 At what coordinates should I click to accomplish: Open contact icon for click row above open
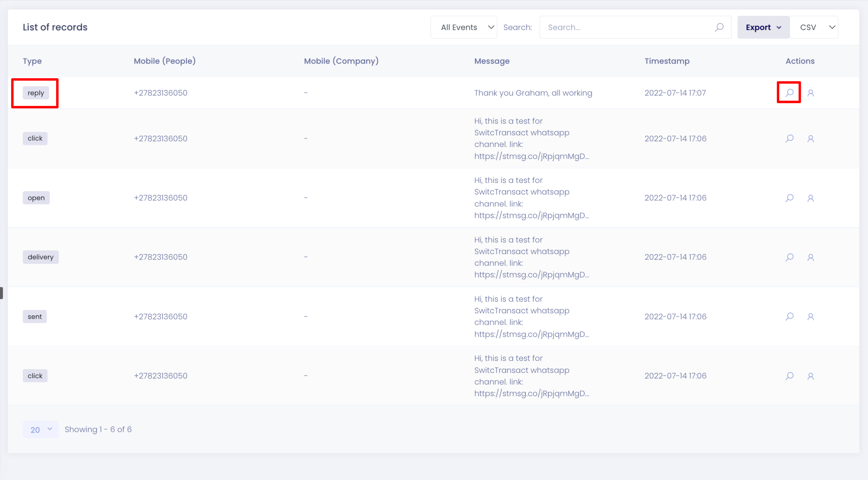[811, 139]
